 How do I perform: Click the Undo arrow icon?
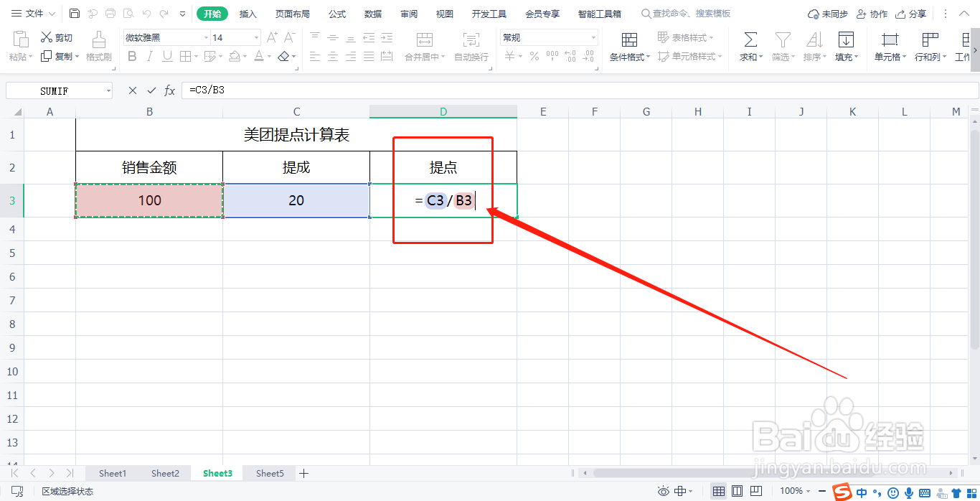coord(146,14)
